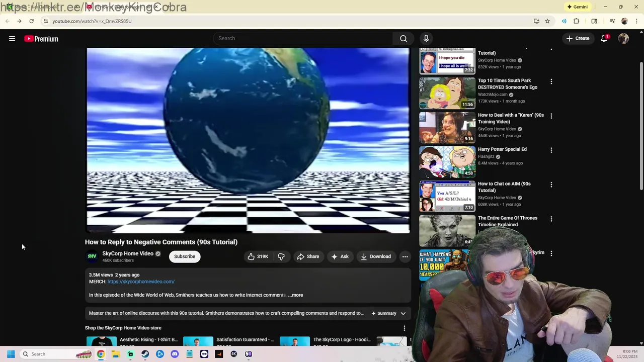Open options for Harry Potter Special Ed
The image size is (644, 362).
(551, 150)
